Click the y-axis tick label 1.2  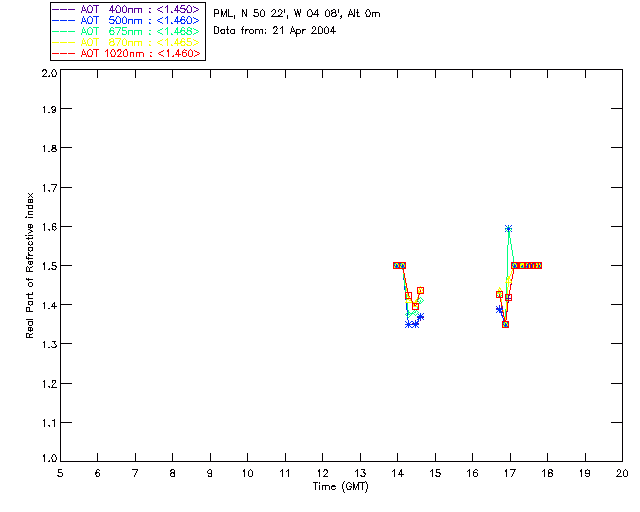49,384
